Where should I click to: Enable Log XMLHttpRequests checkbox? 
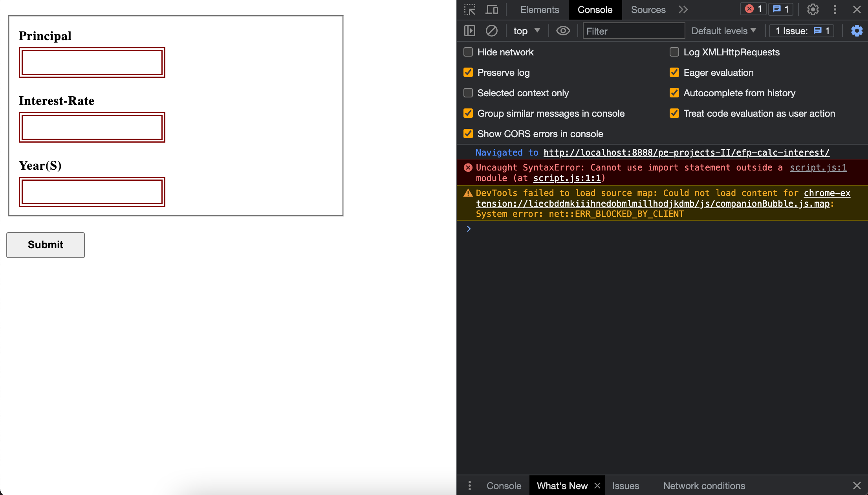(x=674, y=52)
